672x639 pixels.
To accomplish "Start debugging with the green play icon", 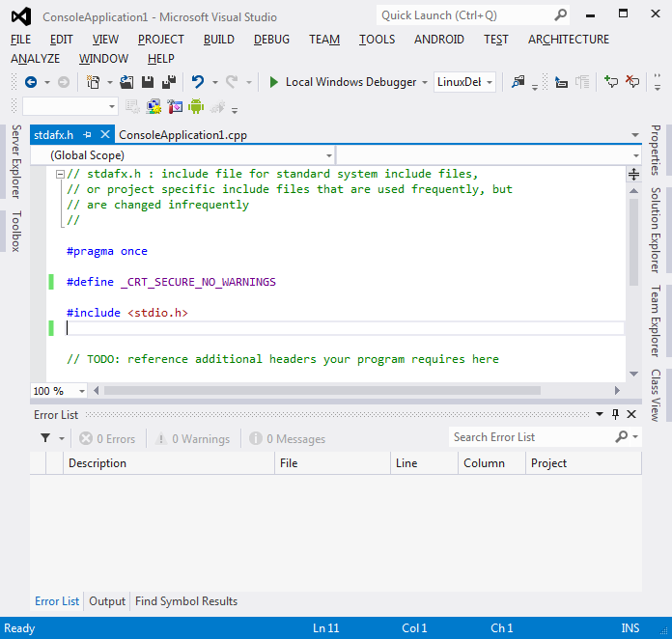I will (x=273, y=82).
